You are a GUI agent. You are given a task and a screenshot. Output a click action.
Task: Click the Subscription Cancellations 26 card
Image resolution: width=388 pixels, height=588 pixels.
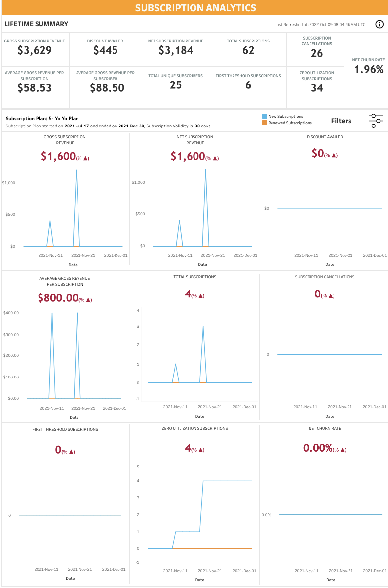tap(316, 49)
